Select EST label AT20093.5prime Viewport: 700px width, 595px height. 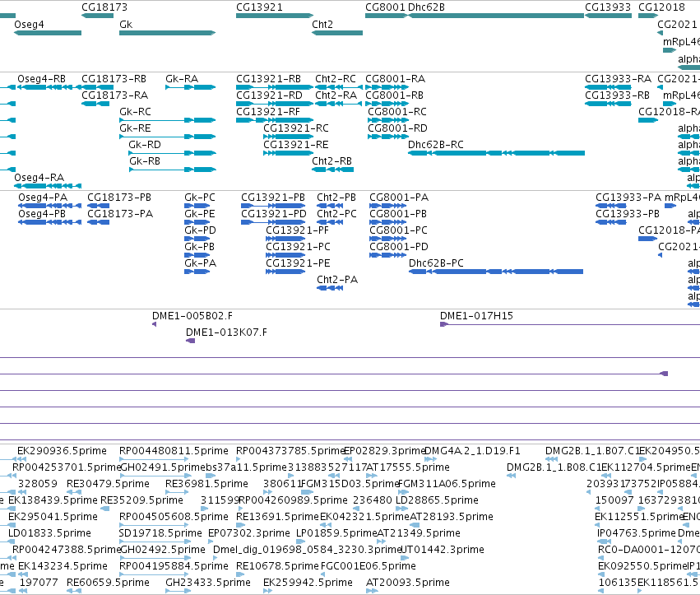(408, 583)
